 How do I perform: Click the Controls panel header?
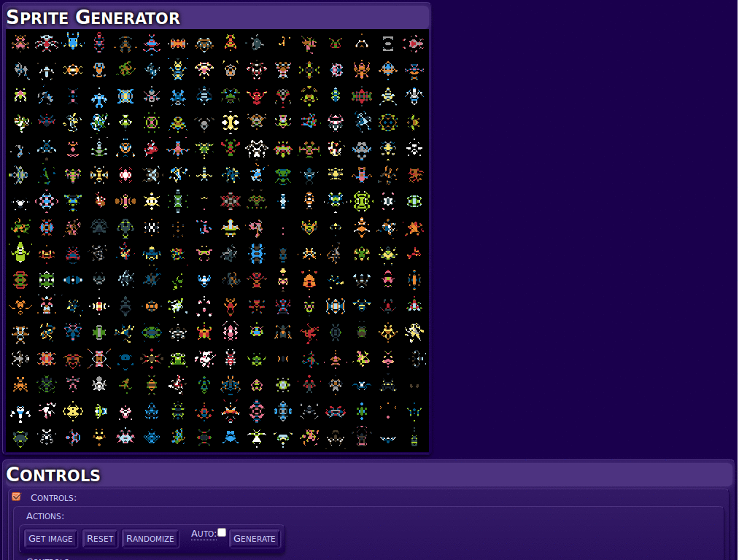[368, 474]
